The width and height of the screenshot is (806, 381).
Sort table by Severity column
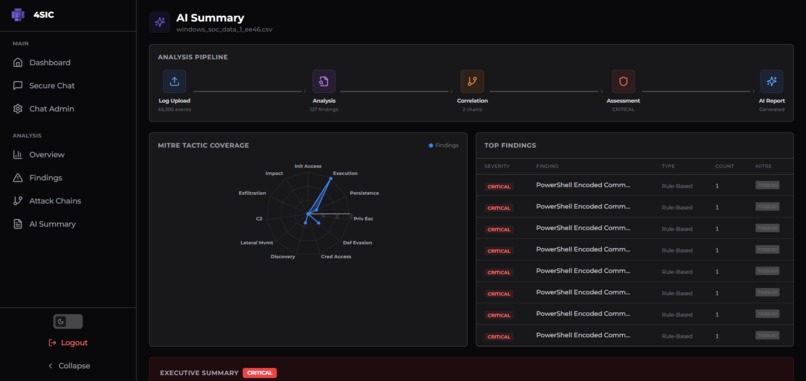point(497,167)
